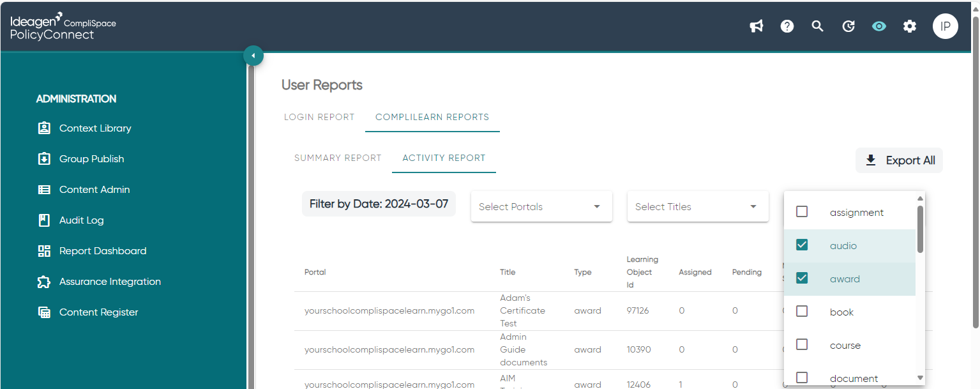Click the Title column header

coord(508,272)
